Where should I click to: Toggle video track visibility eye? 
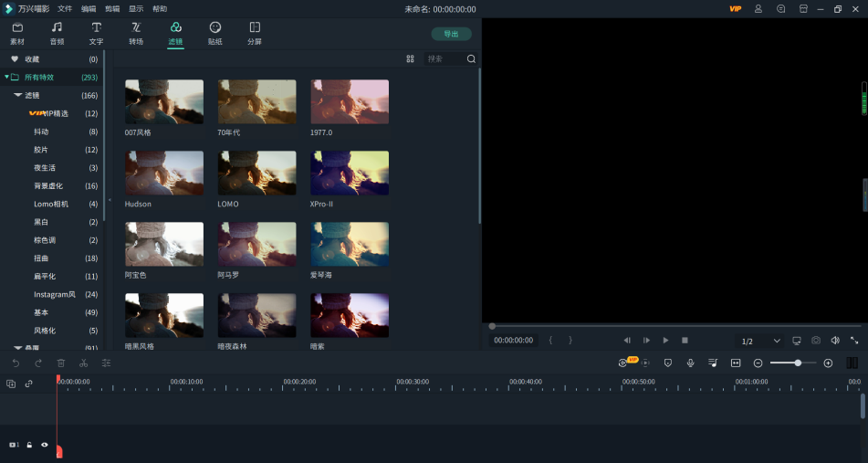point(45,445)
